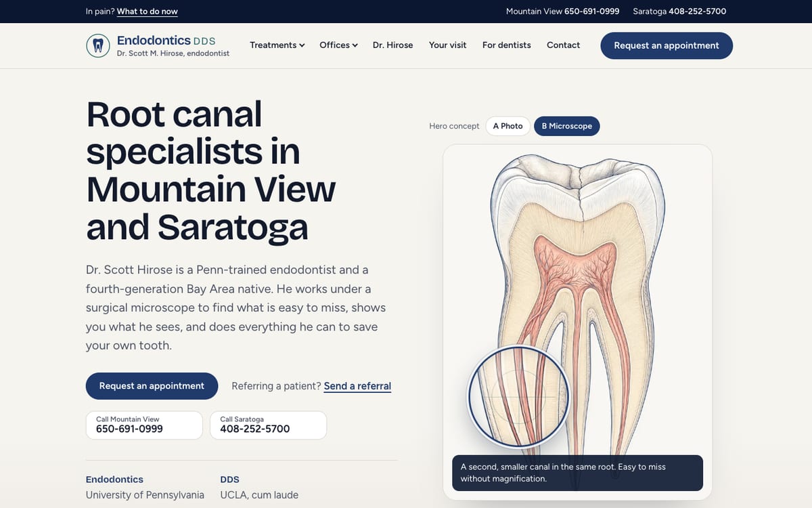Screen dimensions: 812x508
Task: Open the What to do now link
Action: (x=147, y=12)
